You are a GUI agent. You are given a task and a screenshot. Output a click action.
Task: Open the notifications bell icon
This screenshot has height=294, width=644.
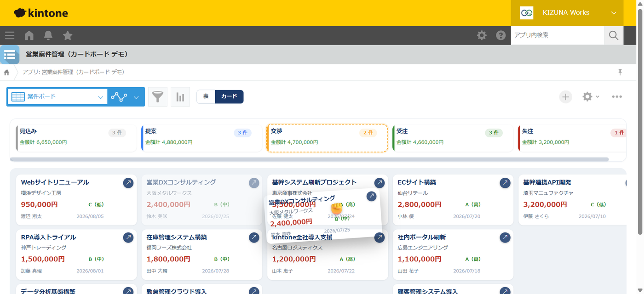pyautogui.click(x=48, y=35)
